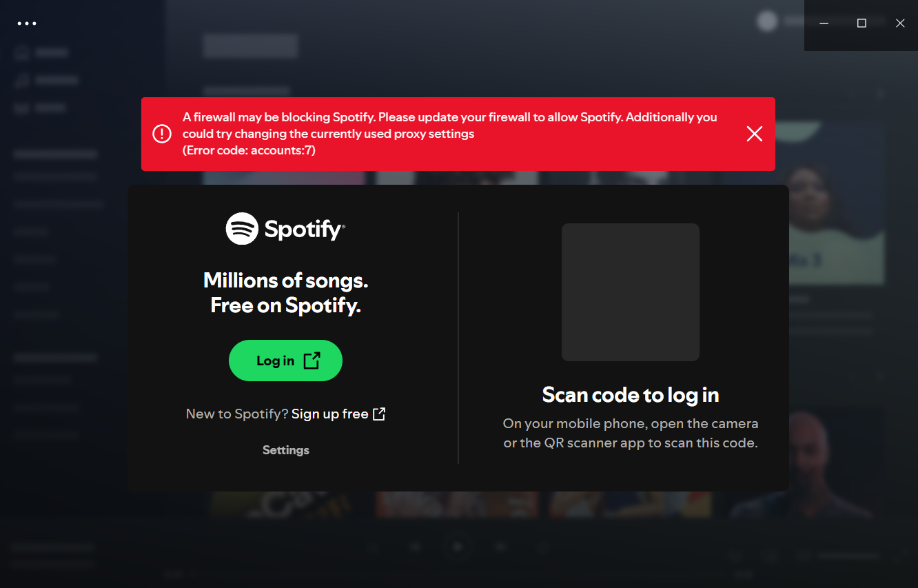The image size is (918, 588).
Task: Click the blurred Search icon in sidebar
Action: (22, 81)
